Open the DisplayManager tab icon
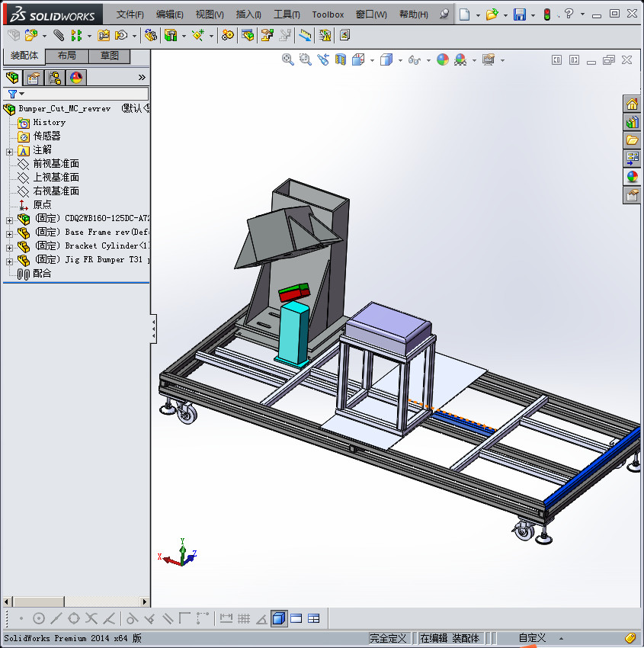 [75, 77]
